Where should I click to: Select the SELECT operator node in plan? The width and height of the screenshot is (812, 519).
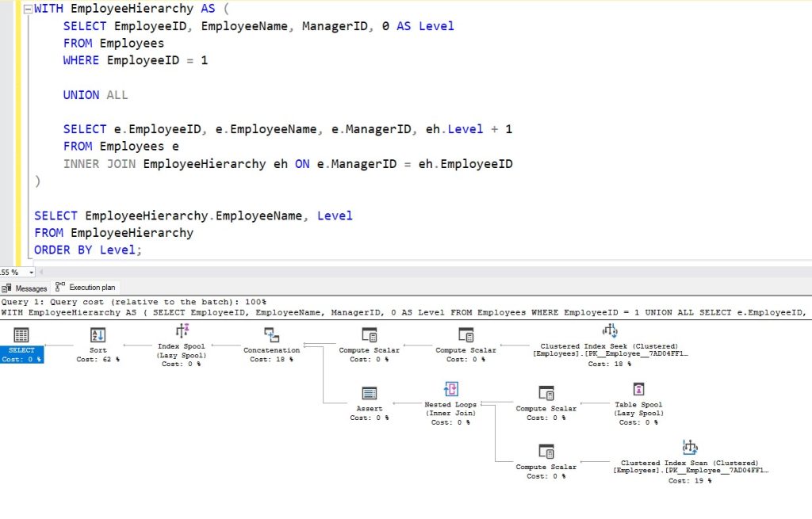(x=21, y=336)
